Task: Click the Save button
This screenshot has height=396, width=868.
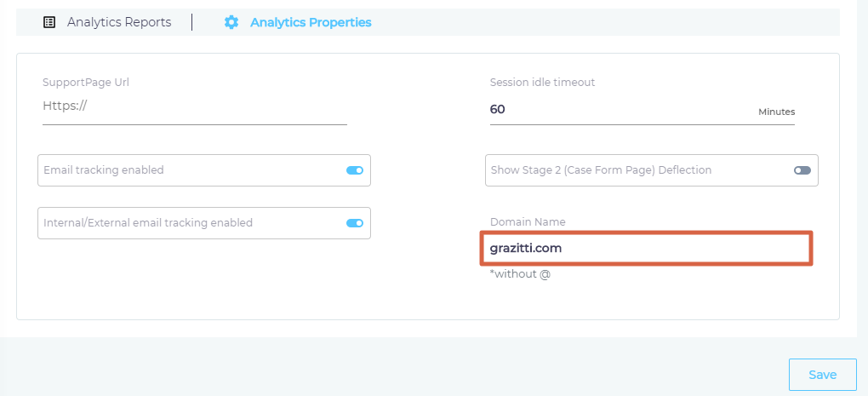Action: pyautogui.click(x=822, y=375)
